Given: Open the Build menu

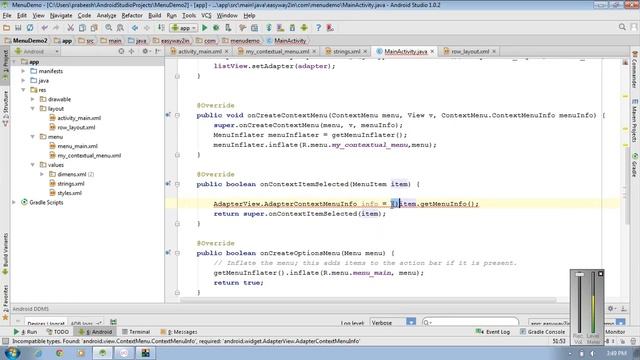Looking at the screenshot, I should pyautogui.click(x=154, y=16).
